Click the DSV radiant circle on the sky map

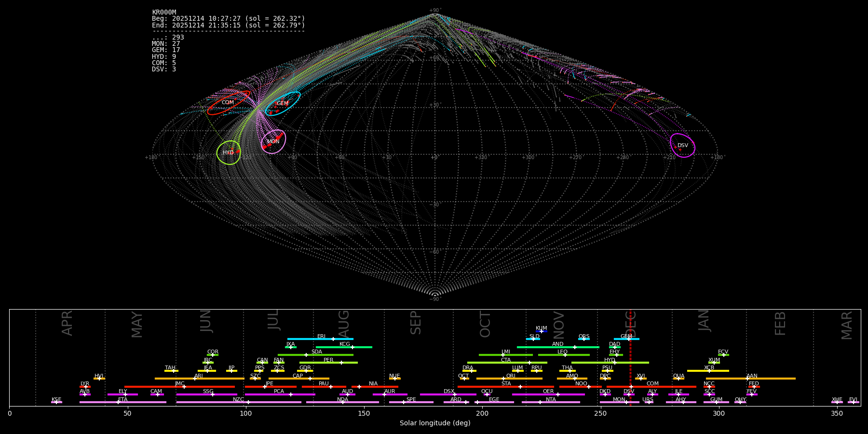[683, 145]
